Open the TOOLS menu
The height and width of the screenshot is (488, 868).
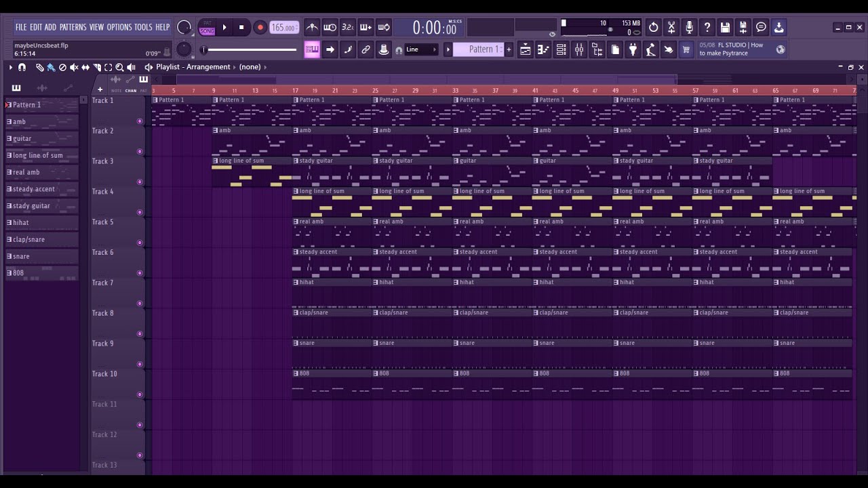143,27
